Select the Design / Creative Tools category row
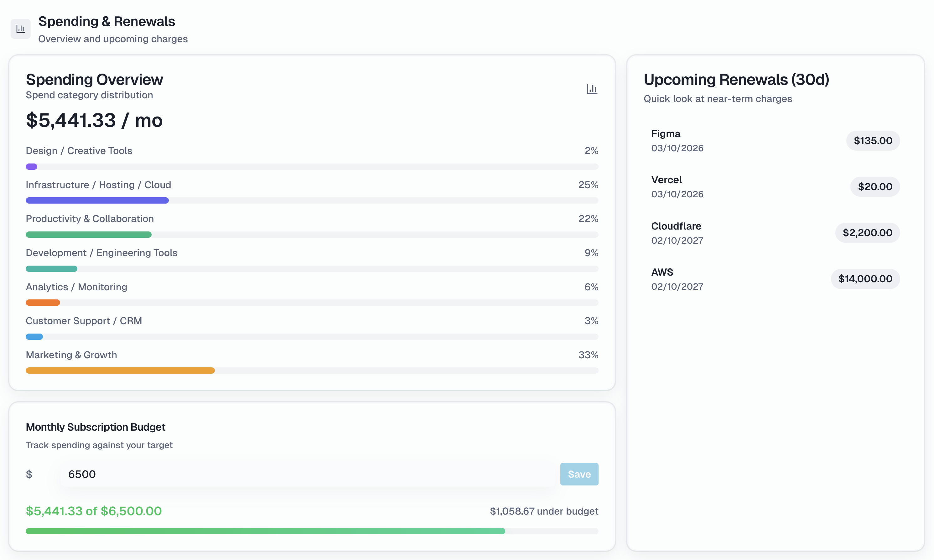The height and width of the screenshot is (560, 934). pyautogui.click(x=79, y=151)
